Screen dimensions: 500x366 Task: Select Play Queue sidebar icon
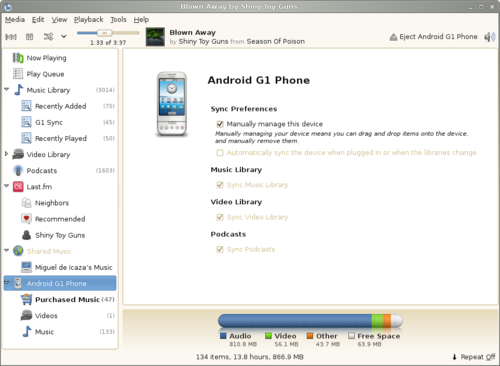click(18, 74)
